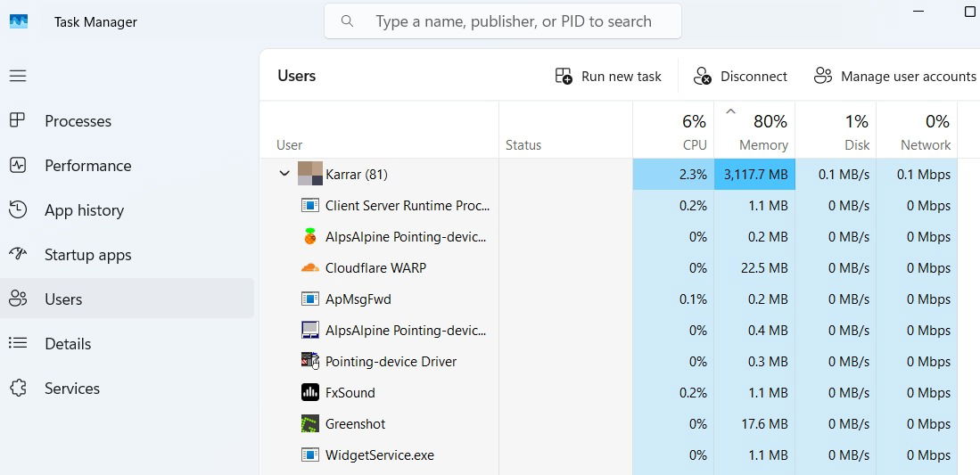Screen dimensions: 980x475
Task: Click the Disconnect button
Action: pyautogui.click(x=740, y=77)
